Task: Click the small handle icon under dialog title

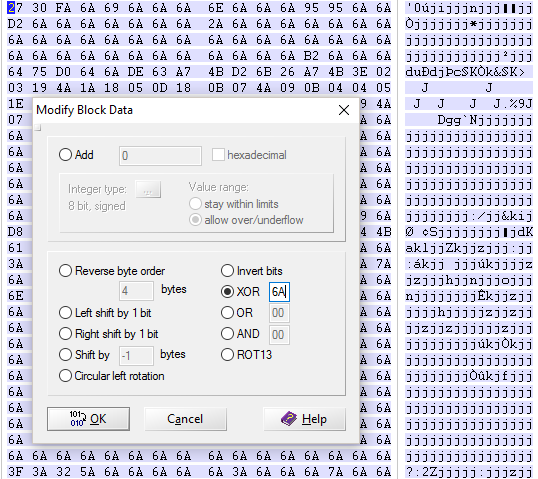Action: click(x=38, y=128)
